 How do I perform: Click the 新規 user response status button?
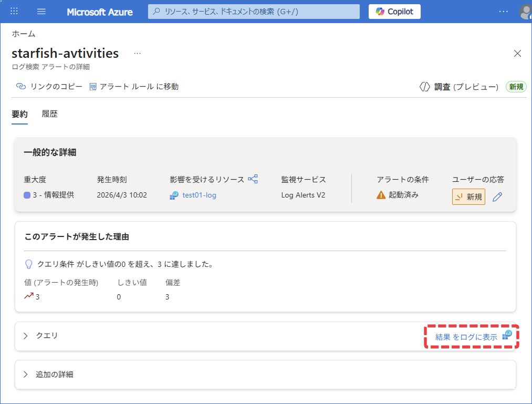click(468, 197)
